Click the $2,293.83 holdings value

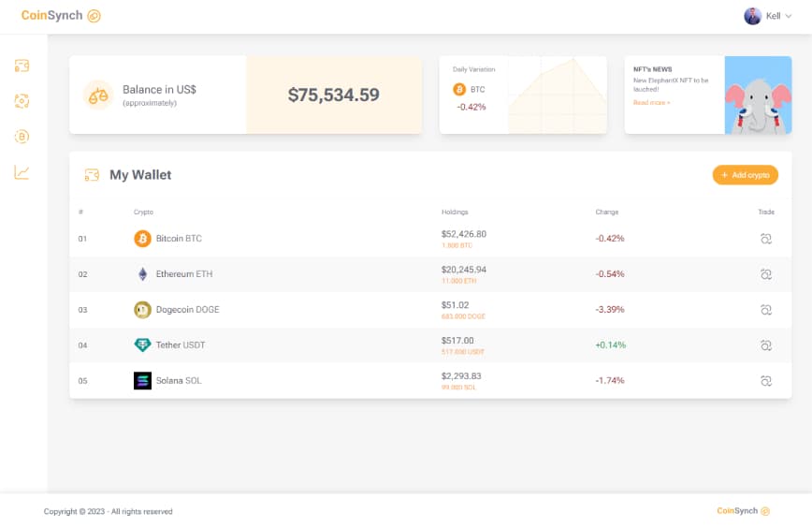461,375
